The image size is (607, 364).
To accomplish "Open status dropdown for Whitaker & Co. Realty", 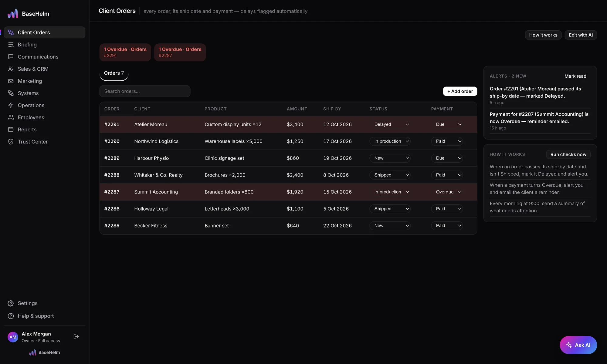I will point(390,175).
